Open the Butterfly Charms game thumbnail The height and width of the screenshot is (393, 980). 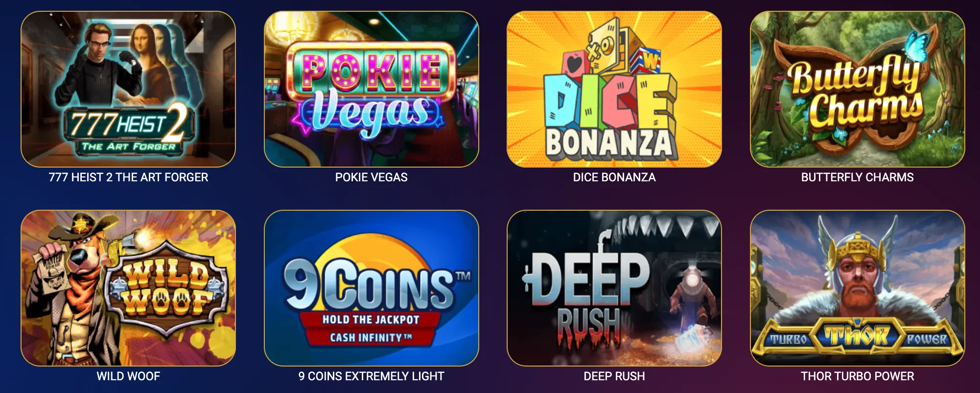(858, 89)
